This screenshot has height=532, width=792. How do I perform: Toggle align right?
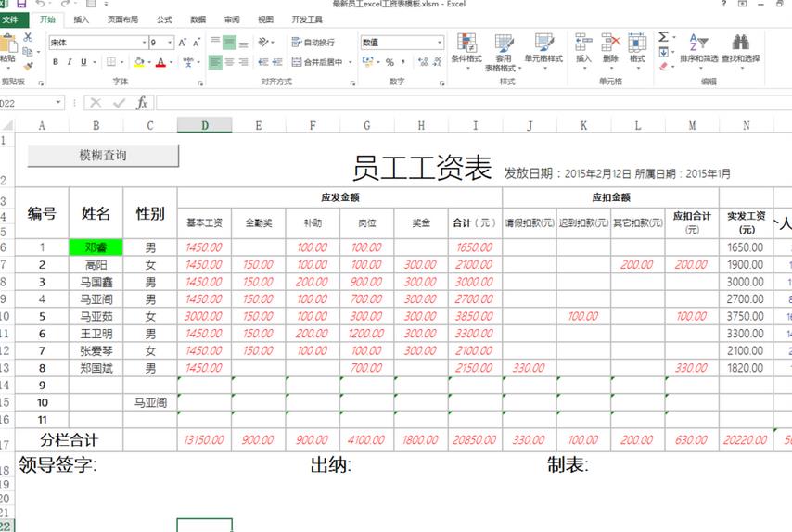pos(244,62)
